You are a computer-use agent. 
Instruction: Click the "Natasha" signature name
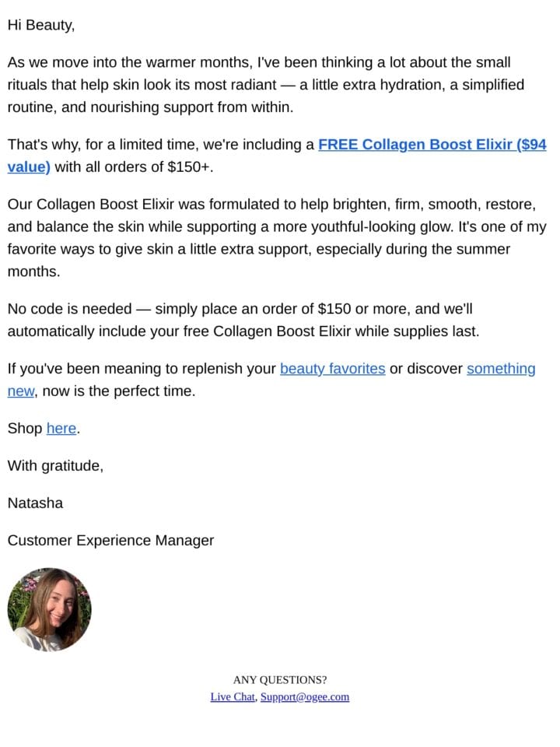pos(35,503)
